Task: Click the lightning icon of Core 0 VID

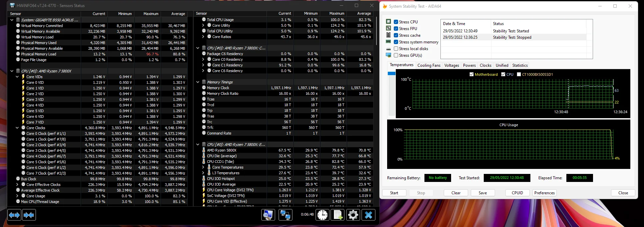Action: click(x=23, y=82)
